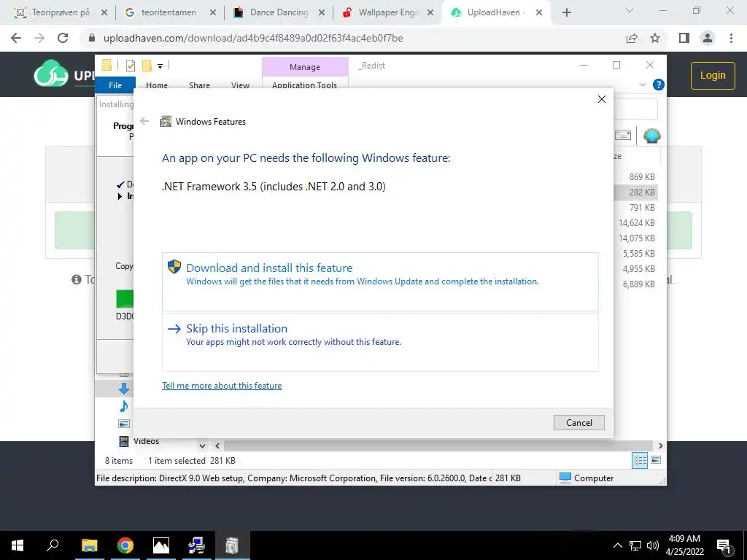The width and height of the screenshot is (747, 560).
Task: Open the Windows Start menu
Action: tap(18, 545)
